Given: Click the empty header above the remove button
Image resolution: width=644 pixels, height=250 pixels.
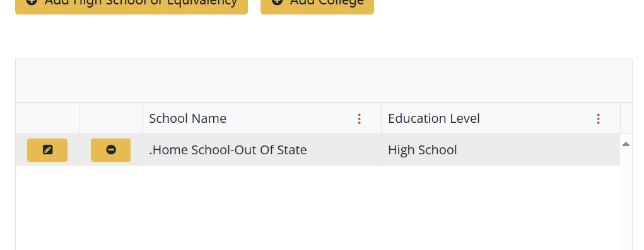Looking at the screenshot, I should (110, 118).
